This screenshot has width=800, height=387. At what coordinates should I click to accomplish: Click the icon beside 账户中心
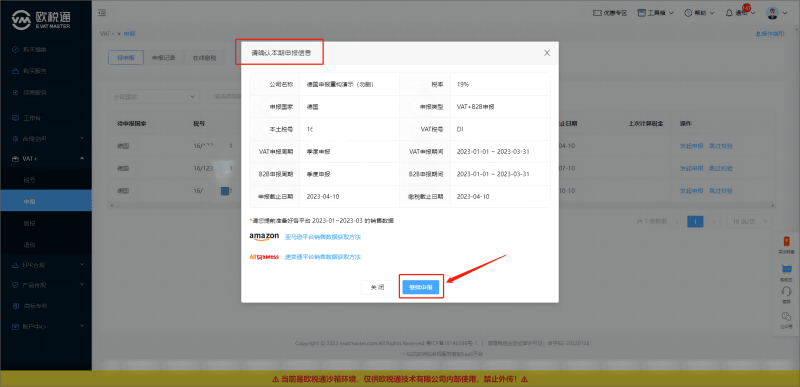point(15,326)
